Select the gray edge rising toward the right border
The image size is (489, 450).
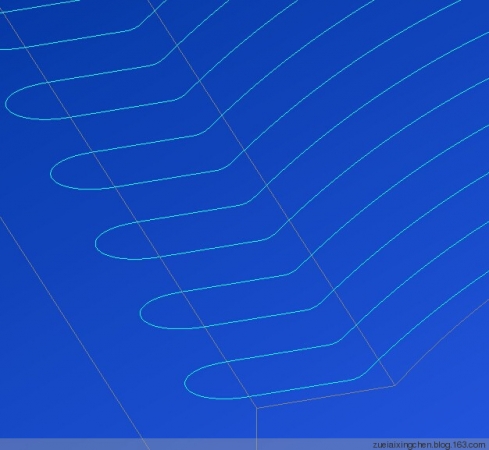click(442, 342)
